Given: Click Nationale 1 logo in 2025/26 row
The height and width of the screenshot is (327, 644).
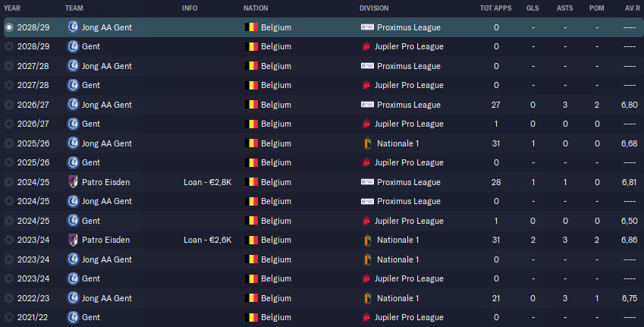Looking at the screenshot, I should pyautogui.click(x=368, y=143).
